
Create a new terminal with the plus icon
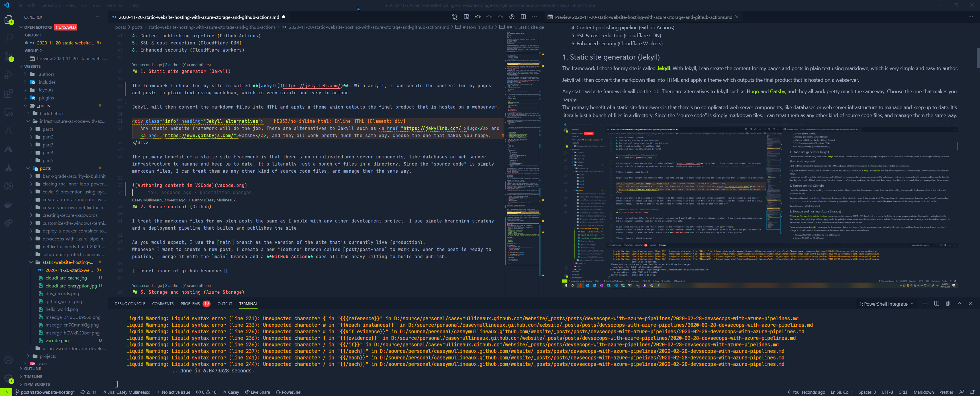pyautogui.click(x=925, y=304)
